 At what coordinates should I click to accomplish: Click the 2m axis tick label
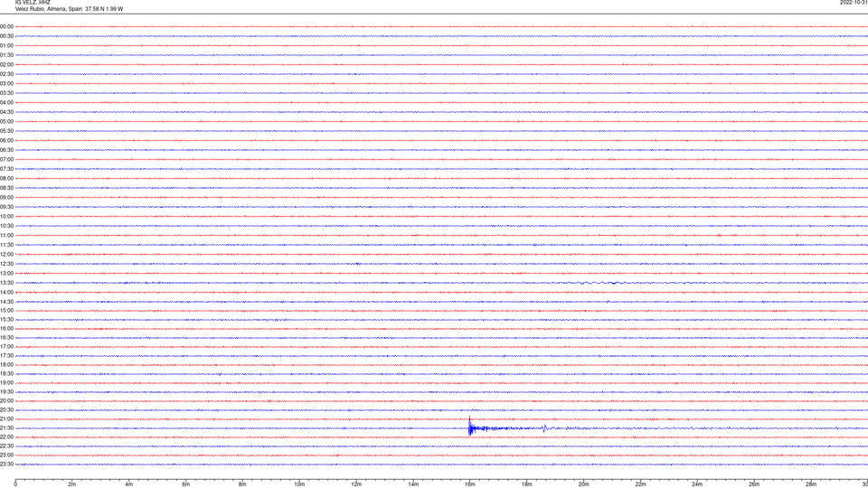pos(72,484)
